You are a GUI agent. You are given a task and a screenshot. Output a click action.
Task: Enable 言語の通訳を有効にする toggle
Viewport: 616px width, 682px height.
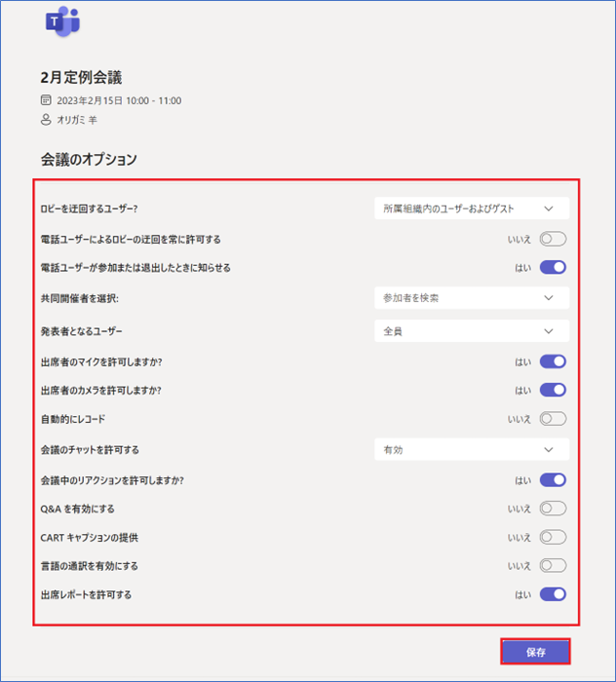click(552, 565)
